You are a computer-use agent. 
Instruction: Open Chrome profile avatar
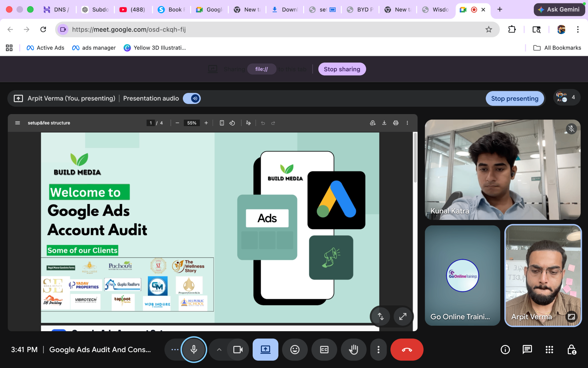pos(561,29)
